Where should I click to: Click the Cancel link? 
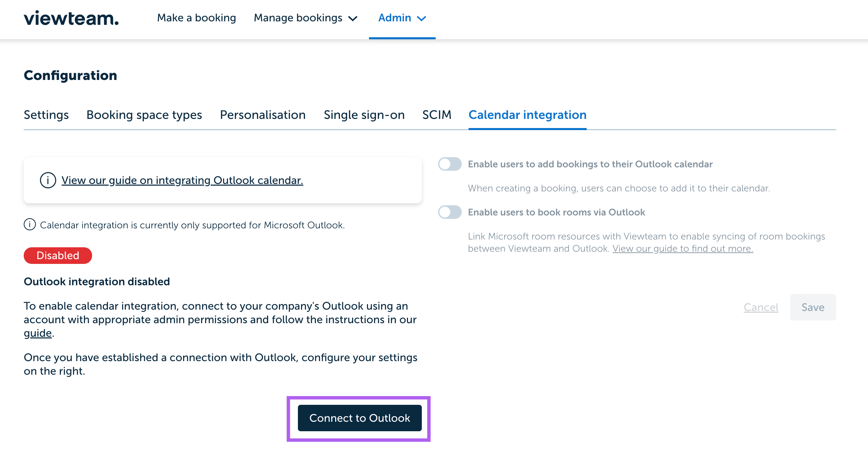coord(761,307)
